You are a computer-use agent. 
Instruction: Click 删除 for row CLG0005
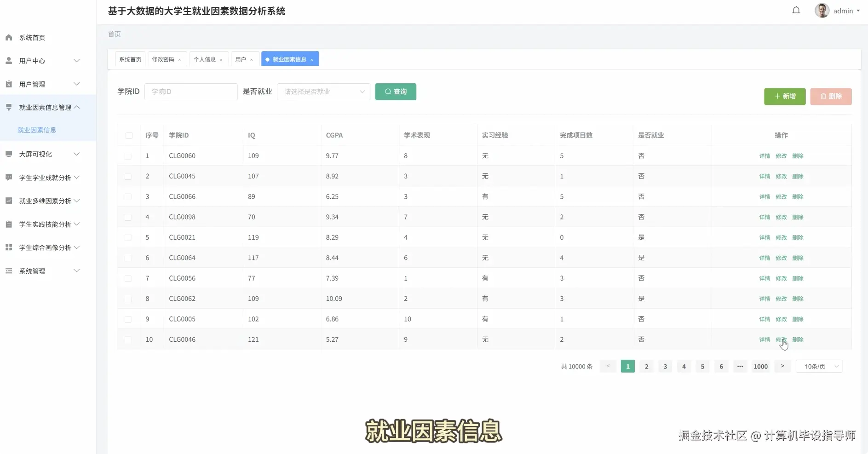coord(798,319)
